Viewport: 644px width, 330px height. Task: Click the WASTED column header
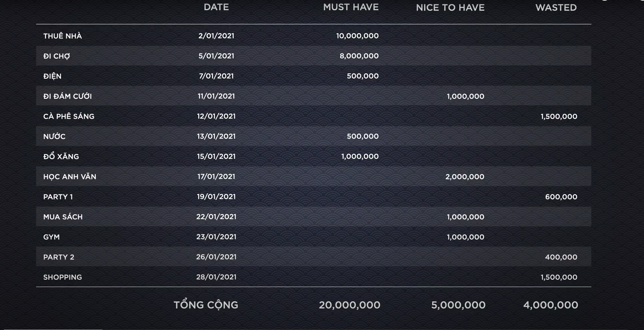pyautogui.click(x=556, y=8)
